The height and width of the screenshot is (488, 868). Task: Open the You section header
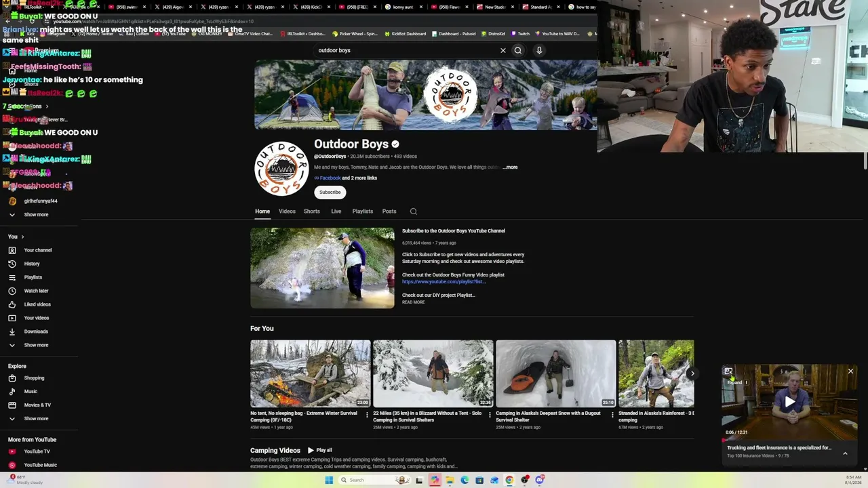click(16, 237)
